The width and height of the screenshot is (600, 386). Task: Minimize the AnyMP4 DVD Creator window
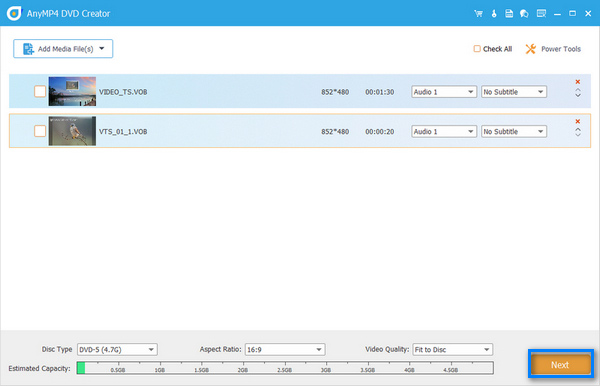pyautogui.click(x=557, y=14)
